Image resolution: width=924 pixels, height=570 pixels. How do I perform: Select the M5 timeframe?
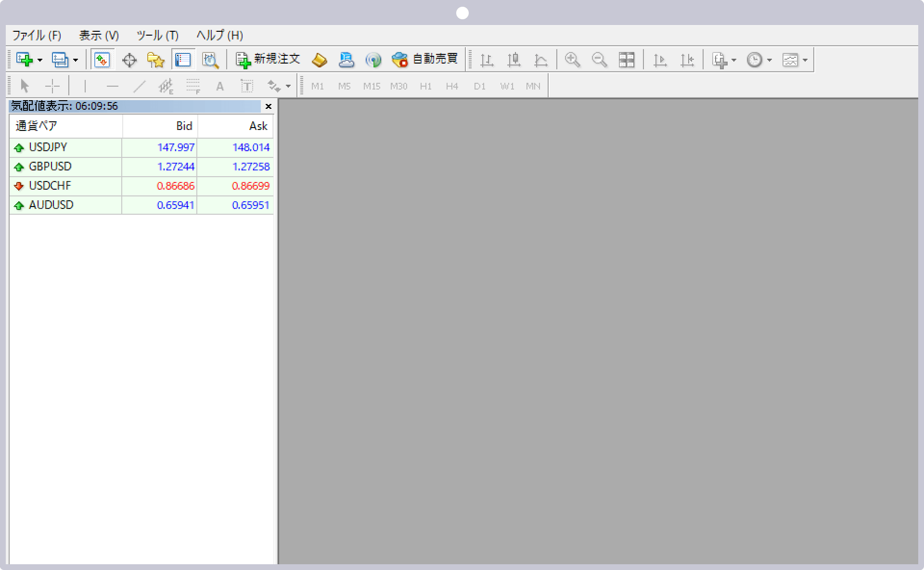(x=344, y=86)
